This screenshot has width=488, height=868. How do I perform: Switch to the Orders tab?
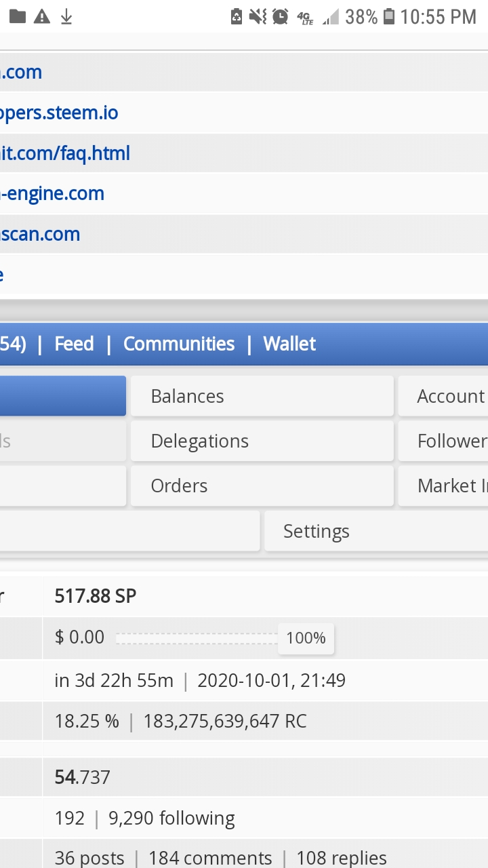[262, 486]
